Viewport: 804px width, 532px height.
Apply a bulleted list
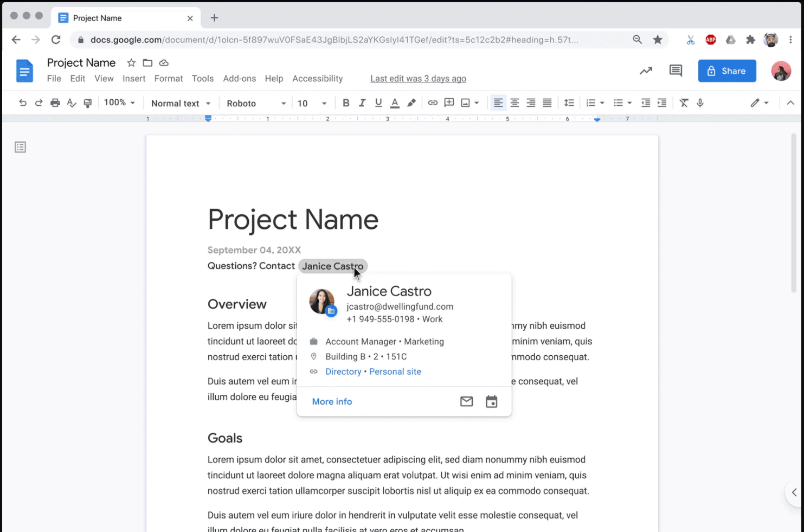(618, 103)
